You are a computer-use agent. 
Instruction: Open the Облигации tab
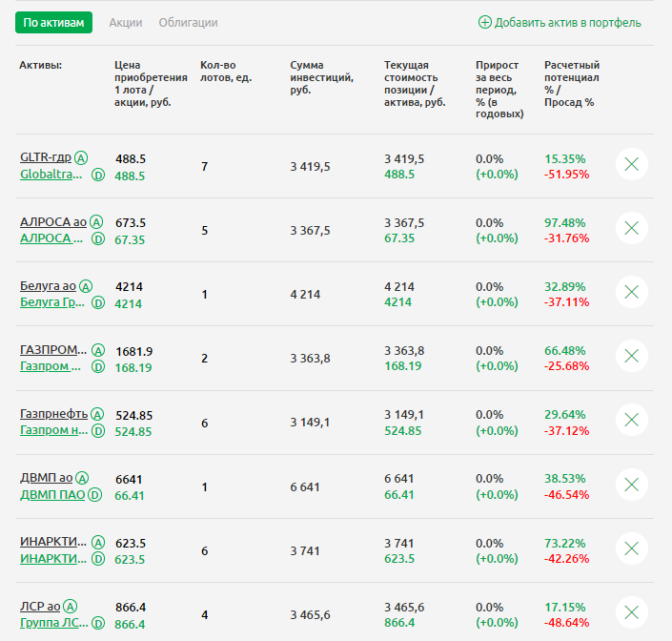[188, 22]
